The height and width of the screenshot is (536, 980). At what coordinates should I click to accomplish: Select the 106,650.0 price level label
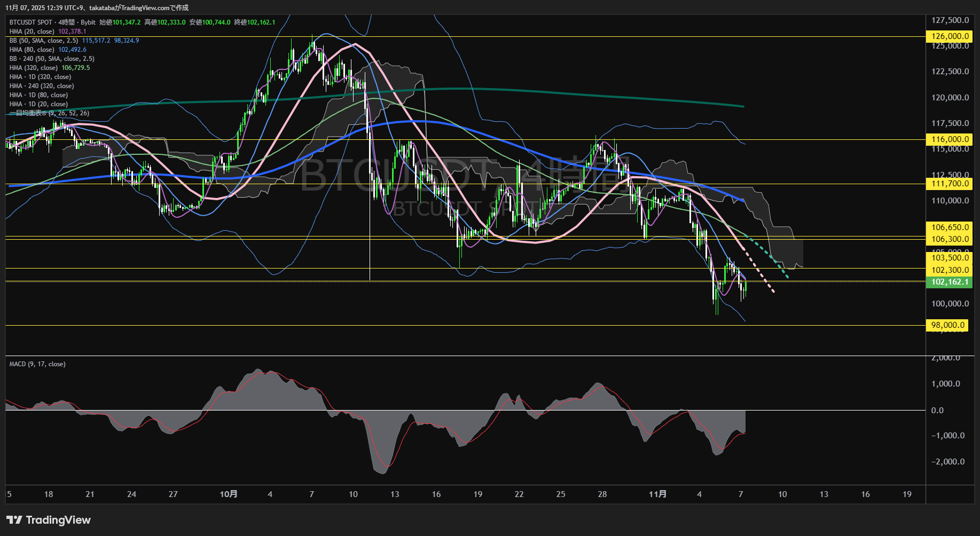click(x=950, y=227)
